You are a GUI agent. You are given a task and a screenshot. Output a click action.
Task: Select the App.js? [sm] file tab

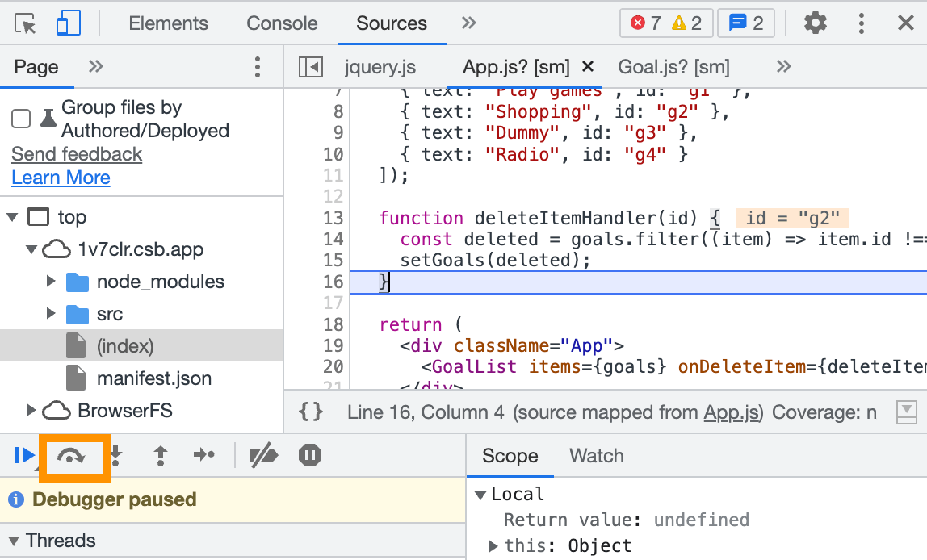coord(516,67)
